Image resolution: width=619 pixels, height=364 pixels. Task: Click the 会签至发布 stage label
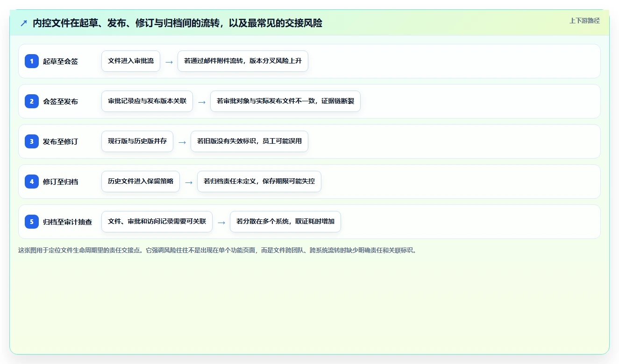(60, 101)
